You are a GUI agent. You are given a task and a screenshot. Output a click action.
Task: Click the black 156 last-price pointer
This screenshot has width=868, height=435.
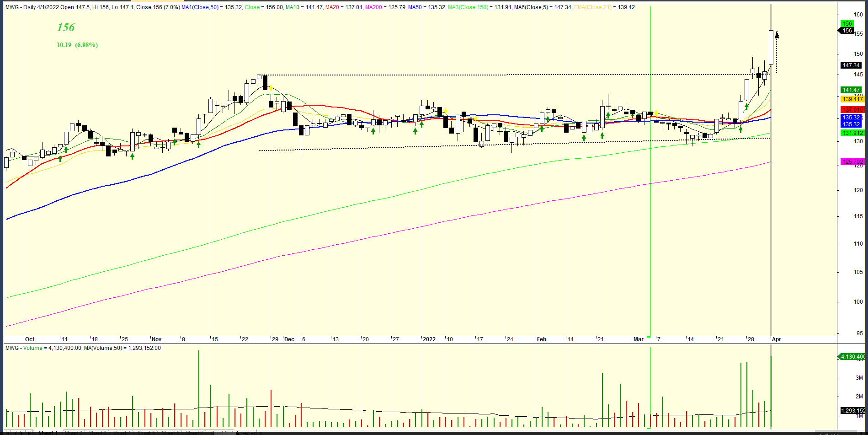point(846,31)
